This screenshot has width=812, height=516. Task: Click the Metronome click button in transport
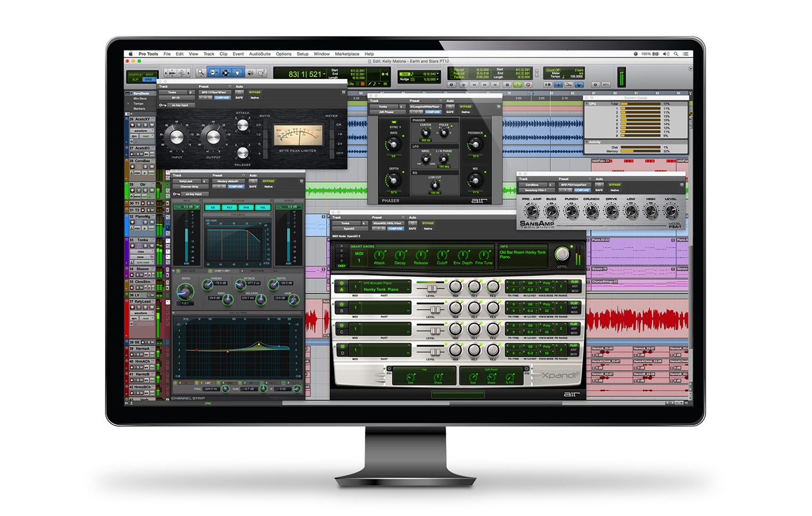pos(559,85)
